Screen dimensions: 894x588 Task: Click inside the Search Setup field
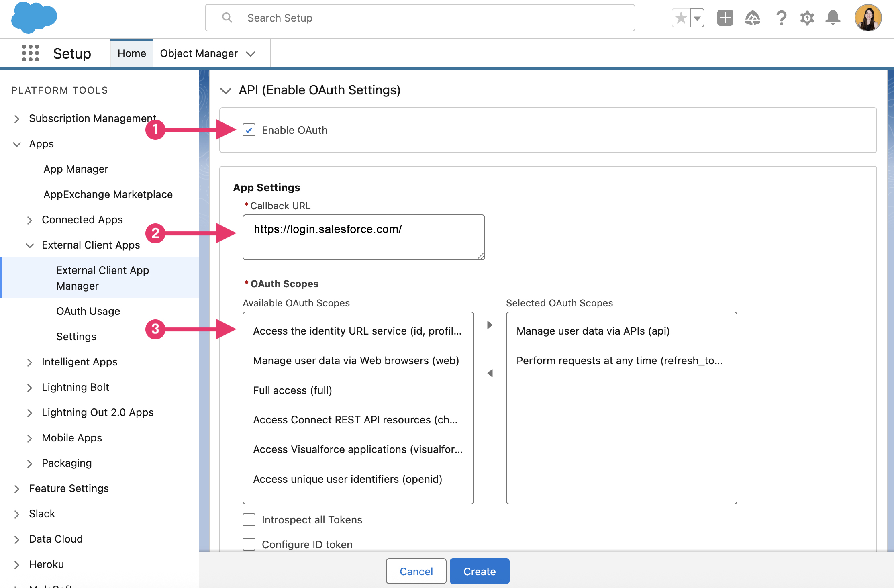pyautogui.click(x=419, y=18)
